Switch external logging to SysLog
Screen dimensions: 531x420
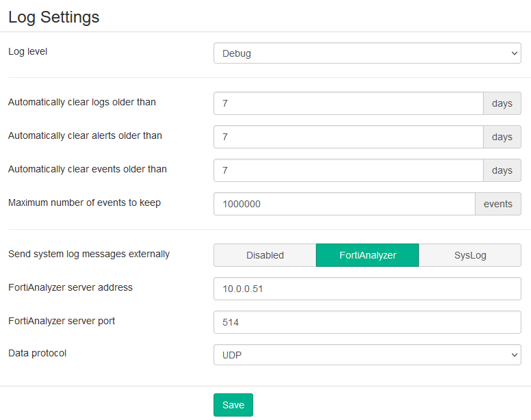[470, 255]
